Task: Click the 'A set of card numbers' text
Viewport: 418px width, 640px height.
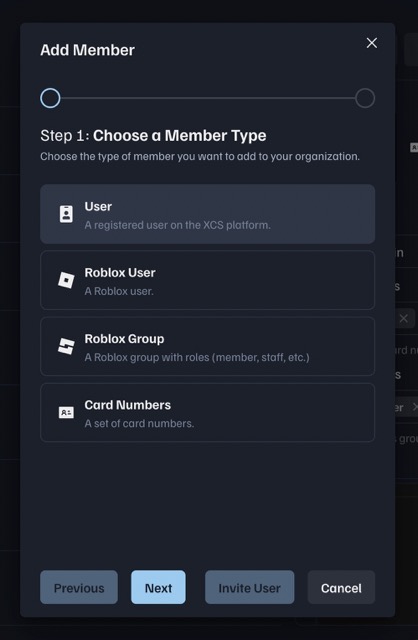Action: coord(139,423)
